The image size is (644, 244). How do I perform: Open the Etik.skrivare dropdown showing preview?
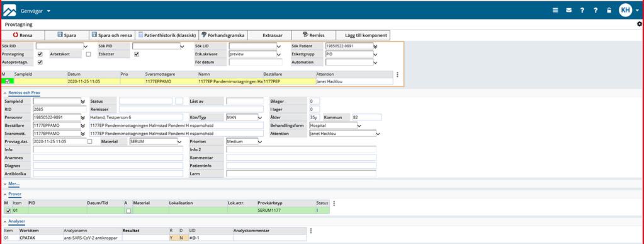278,54
